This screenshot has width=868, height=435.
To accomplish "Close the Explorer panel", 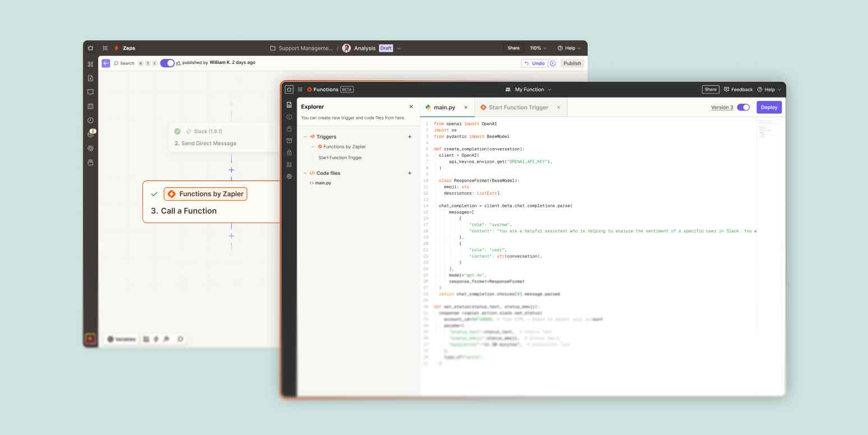I will [x=411, y=107].
